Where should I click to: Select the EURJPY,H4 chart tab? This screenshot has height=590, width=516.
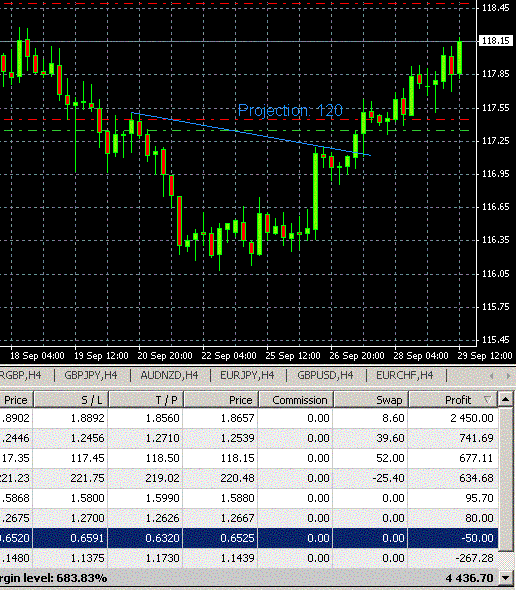pos(247,375)
